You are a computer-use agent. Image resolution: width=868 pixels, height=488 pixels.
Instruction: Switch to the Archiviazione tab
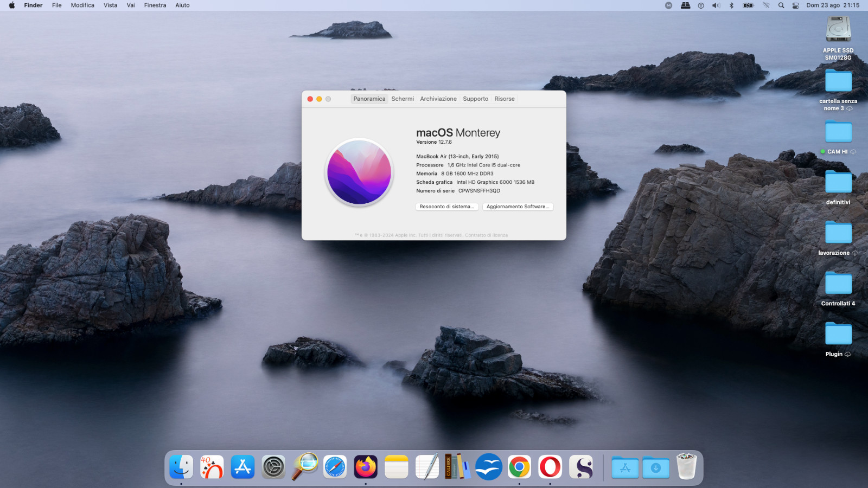438,99
